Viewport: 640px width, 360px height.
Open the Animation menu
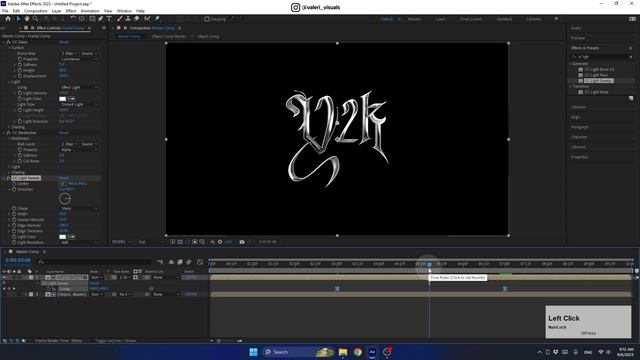[x=90, y=11]
